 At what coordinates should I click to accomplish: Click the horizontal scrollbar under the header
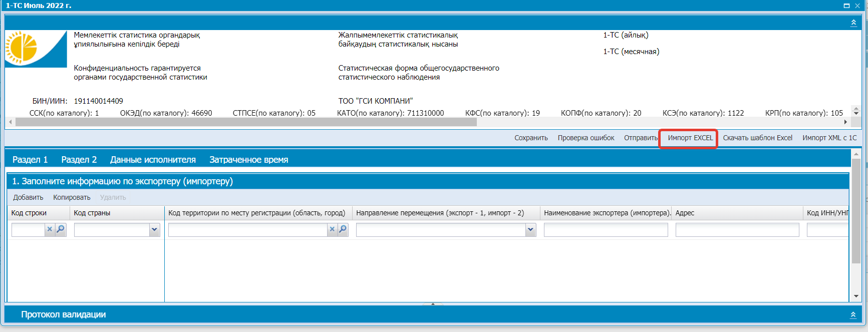245,122
